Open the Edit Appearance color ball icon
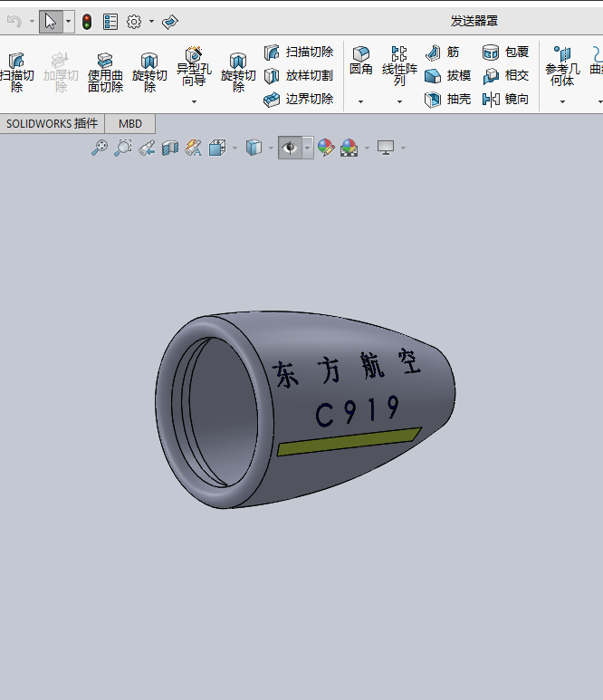This screenshot has width=603, height=700. (x=326, y=148)
